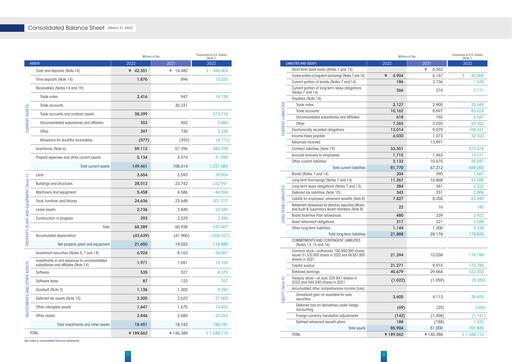
Task: Click the 'Inventories (Note 6)' row label
Action: point(51,149)
